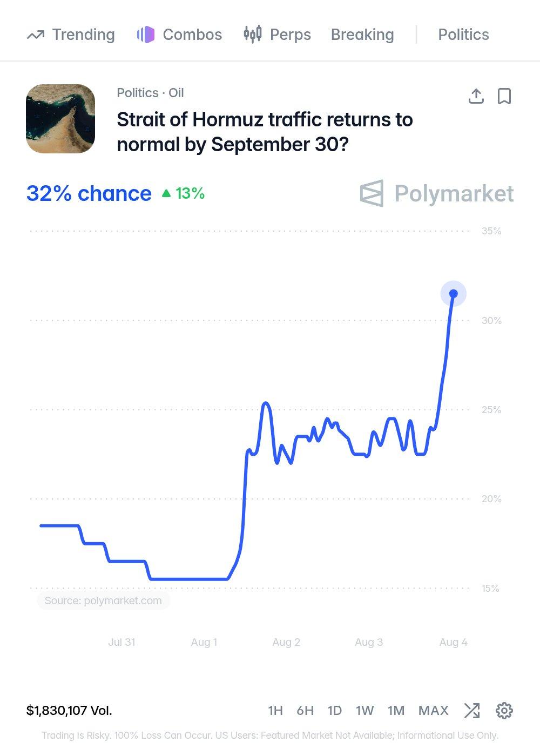
Task: Click the share upload icon
Action: click(476, 96)
